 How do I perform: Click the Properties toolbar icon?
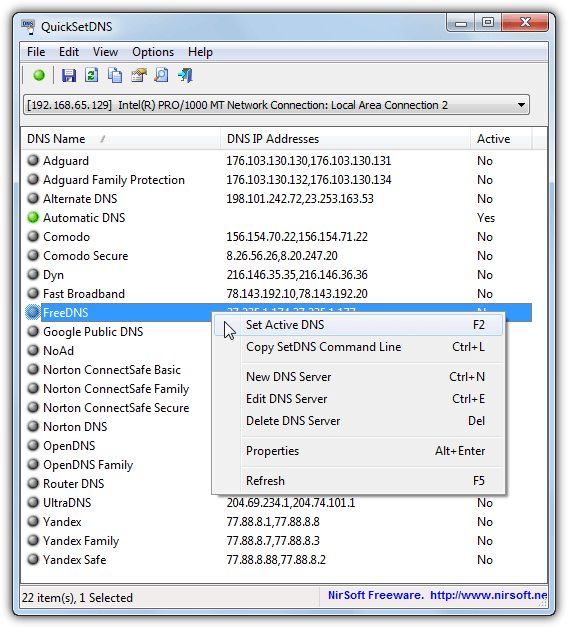(138, 75)
